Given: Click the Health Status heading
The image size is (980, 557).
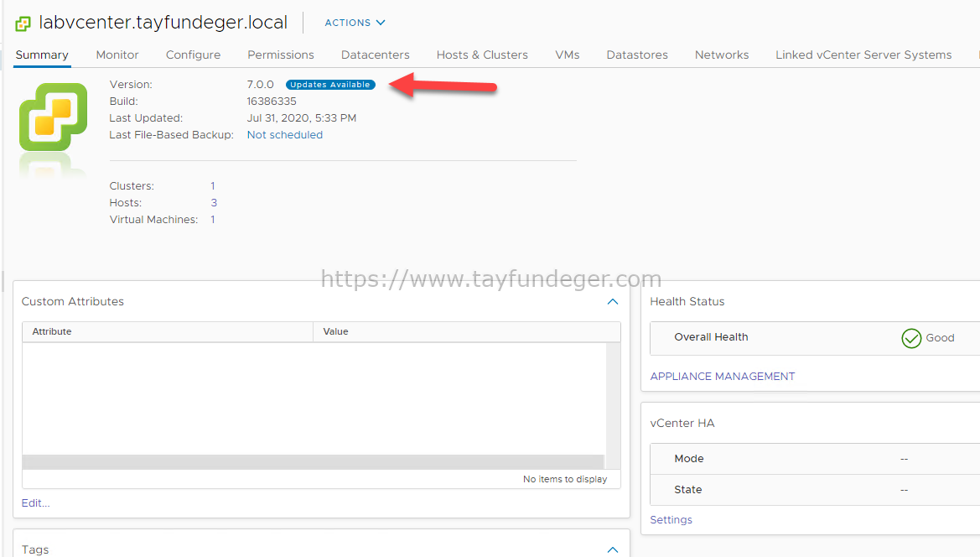Looking at the screenshot, I should [x=687, y=301].
